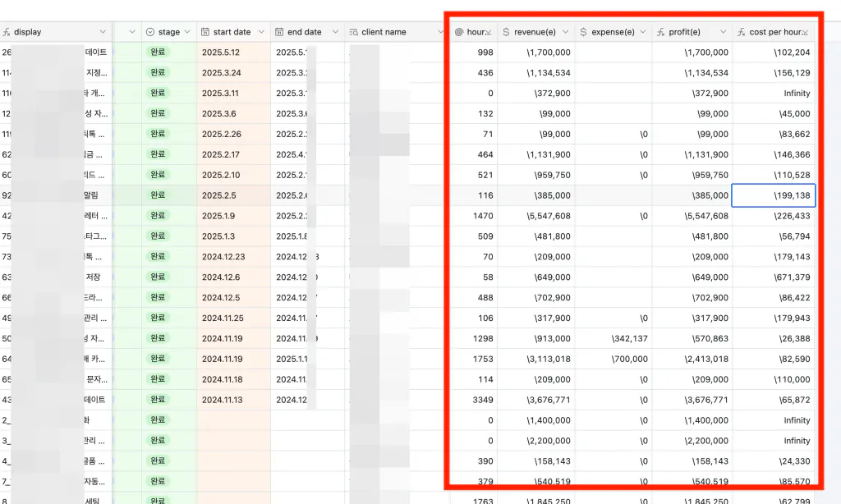841x504 pixels.
Task: Expand the revenue(e) column dropdown
Action: (x=564, y=31)
